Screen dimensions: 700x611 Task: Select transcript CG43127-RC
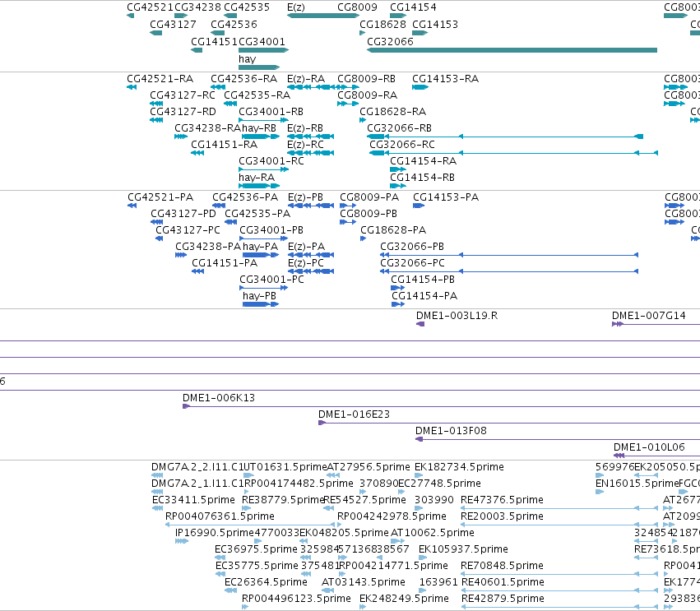pos(183,95)
